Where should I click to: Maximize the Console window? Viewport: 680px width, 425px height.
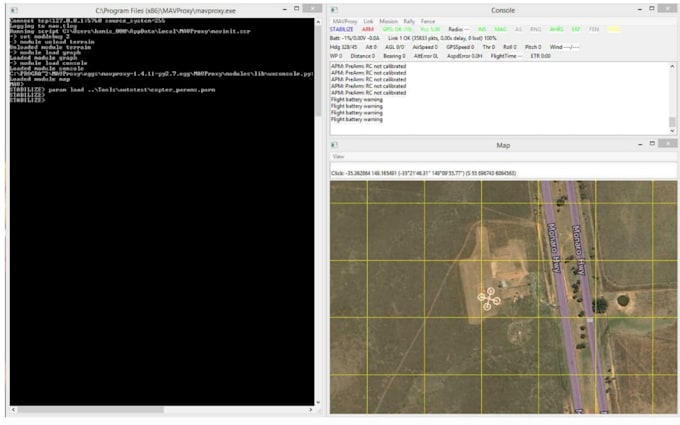pyautogui.click(x=652, y=9)
